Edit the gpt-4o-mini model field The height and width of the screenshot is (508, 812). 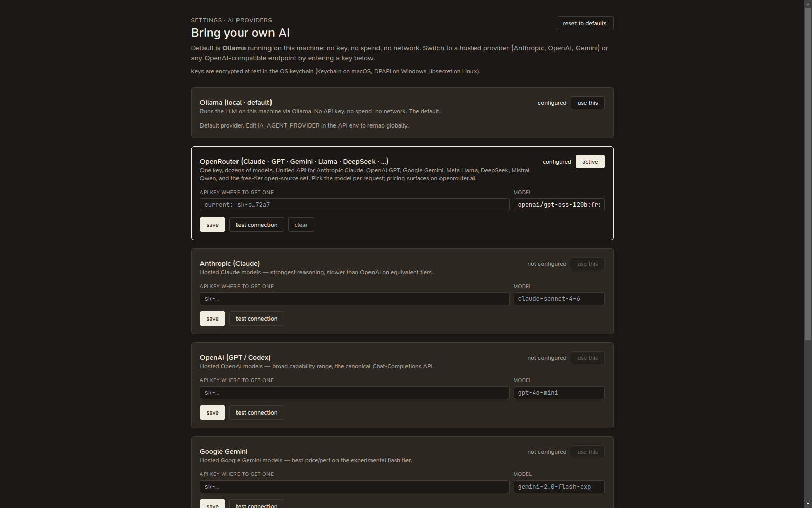coord(559,393)
